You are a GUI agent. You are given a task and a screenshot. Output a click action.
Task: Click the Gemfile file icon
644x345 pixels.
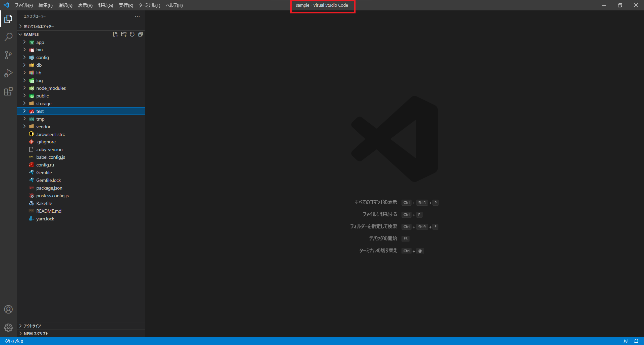point(32,172)
